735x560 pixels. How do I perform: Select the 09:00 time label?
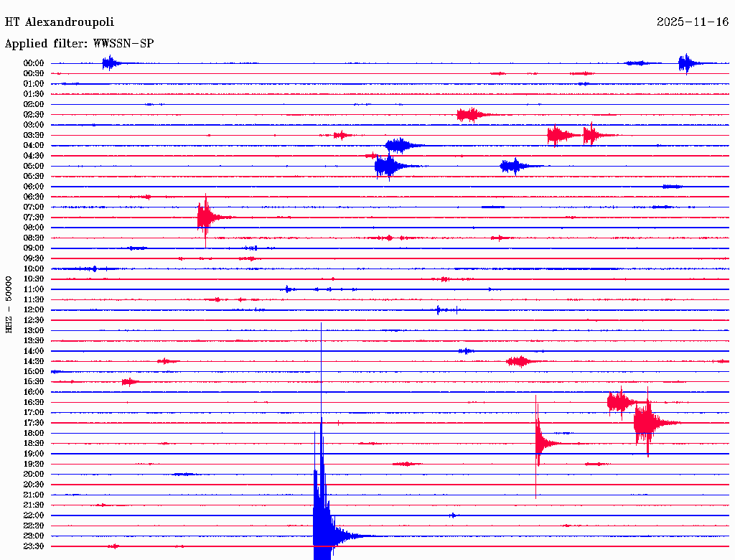pos(34,248)
